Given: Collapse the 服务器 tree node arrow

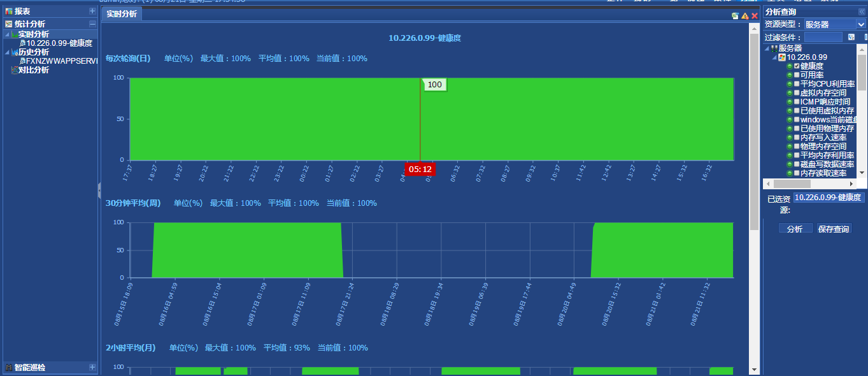Looking at the screenshot, I should [767, 48].
